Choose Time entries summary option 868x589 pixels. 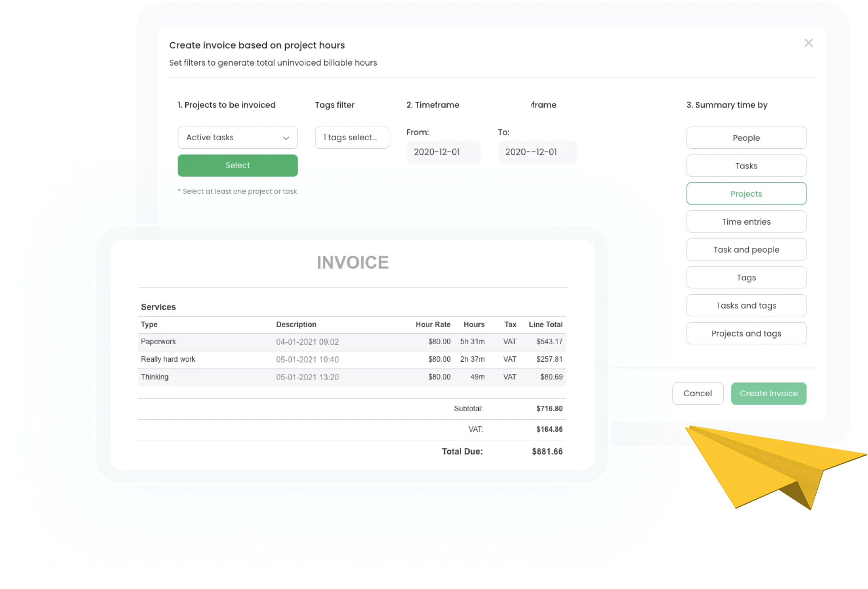click(746, 221)
